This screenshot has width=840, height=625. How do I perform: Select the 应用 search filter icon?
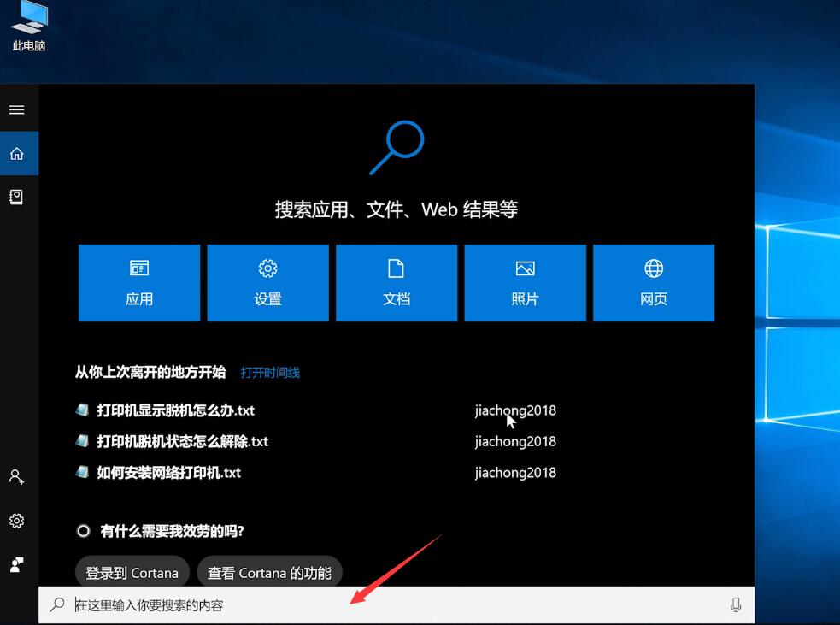pos(138,282)
